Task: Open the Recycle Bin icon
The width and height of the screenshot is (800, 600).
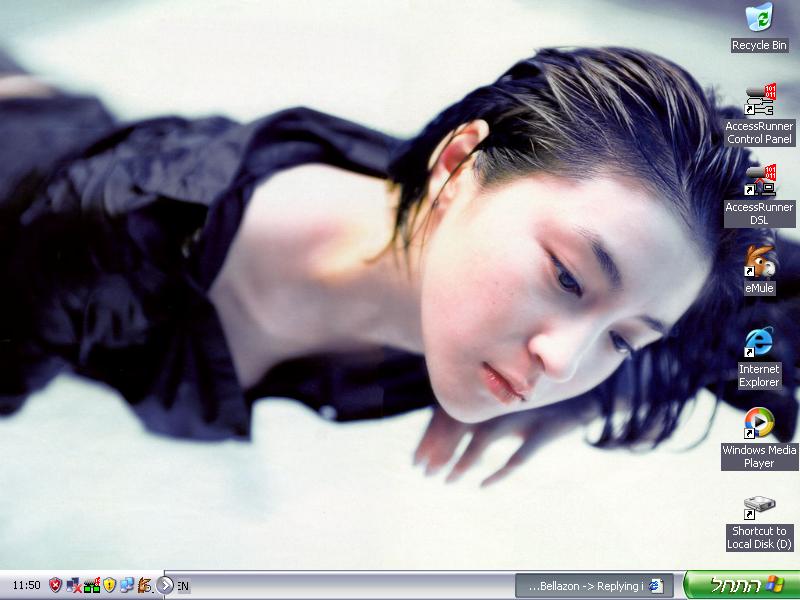Action: coord(759,17)
